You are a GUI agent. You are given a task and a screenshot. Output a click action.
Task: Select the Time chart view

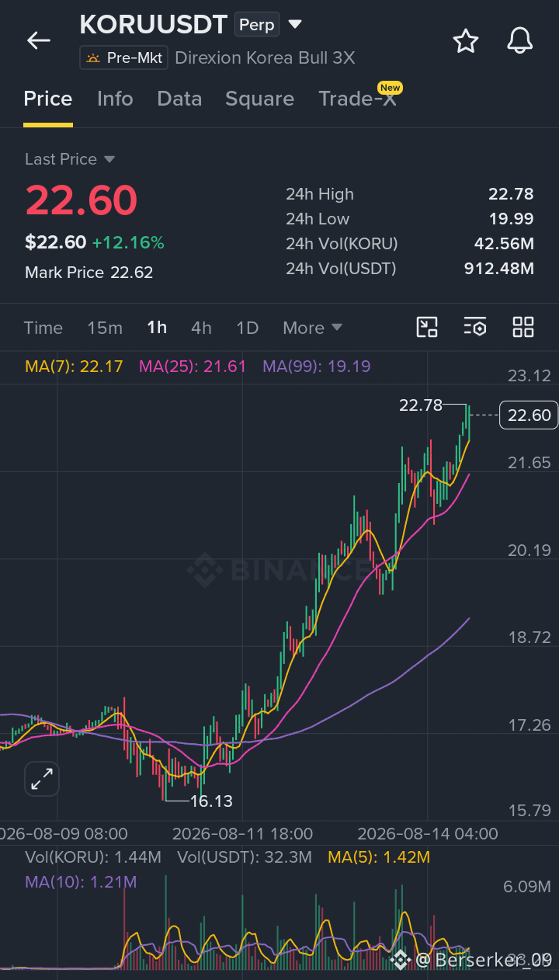43,328
